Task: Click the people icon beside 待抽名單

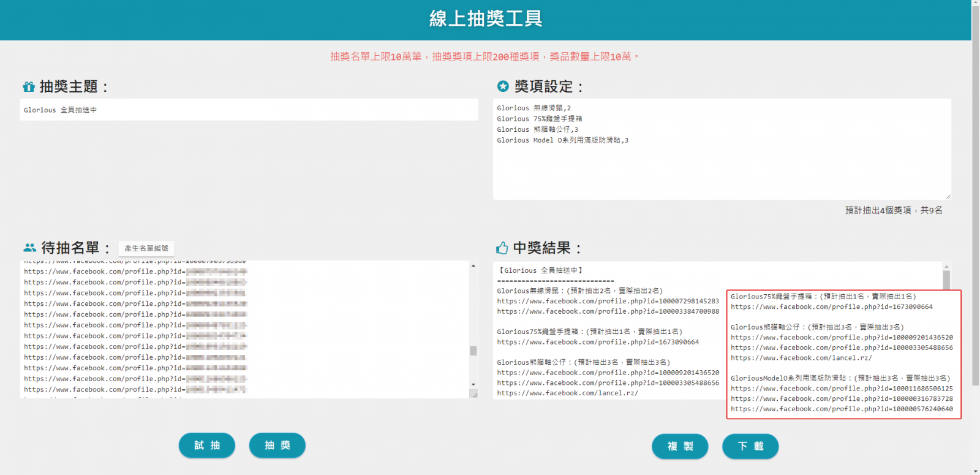Action: pyautogui.click(x=30, y=248)
